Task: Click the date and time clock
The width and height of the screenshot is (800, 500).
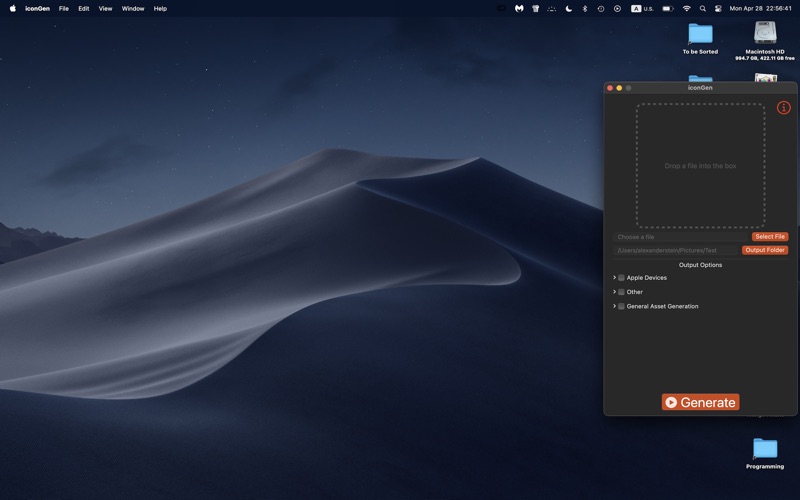Action: point(760,9)
